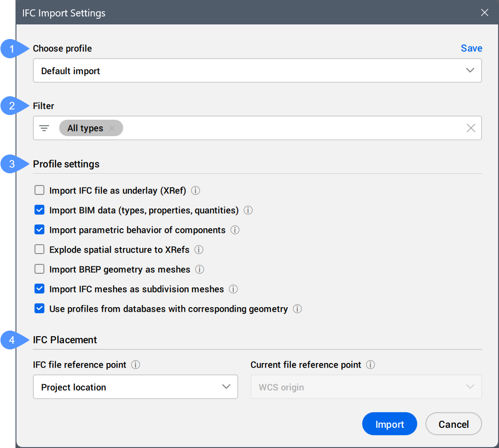This screenshot has height=448, width=499.
Task: Clear the filter field with the large X
Action: pos(470,128)
